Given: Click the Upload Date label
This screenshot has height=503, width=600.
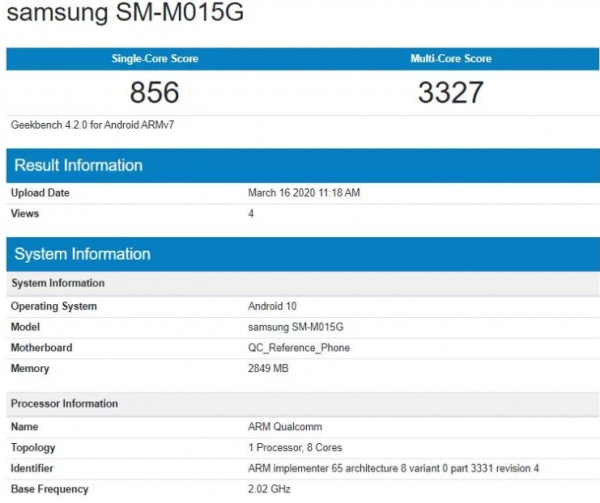Looking at the screenshot, I should tap(40, 193).
